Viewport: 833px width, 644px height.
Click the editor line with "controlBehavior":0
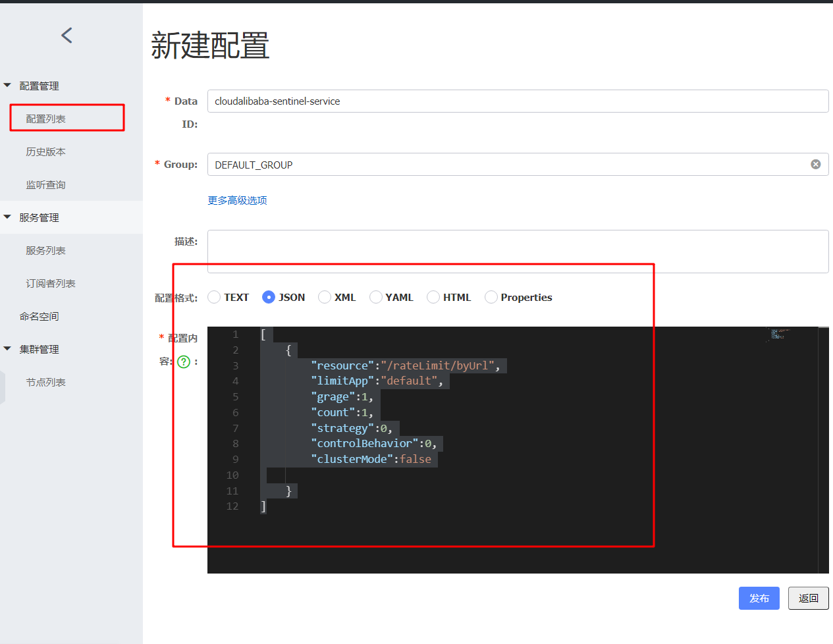pos(374,443)
